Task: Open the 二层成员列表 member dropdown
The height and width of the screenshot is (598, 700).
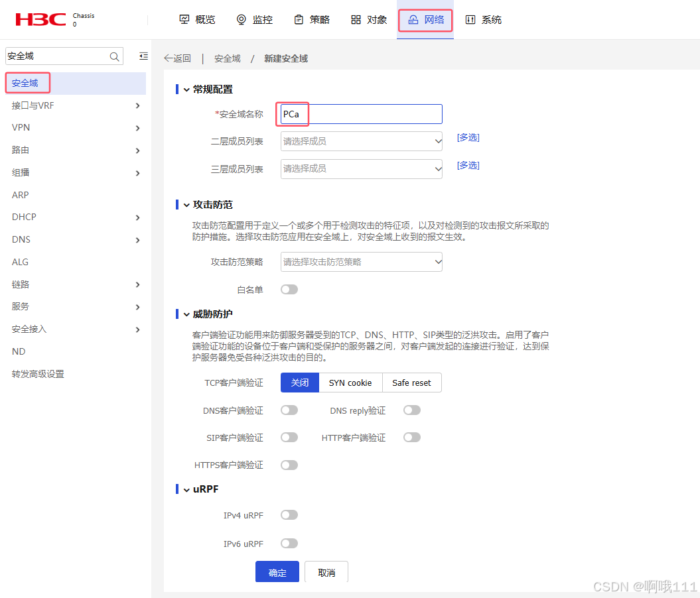Action: [x=362, y=141]
